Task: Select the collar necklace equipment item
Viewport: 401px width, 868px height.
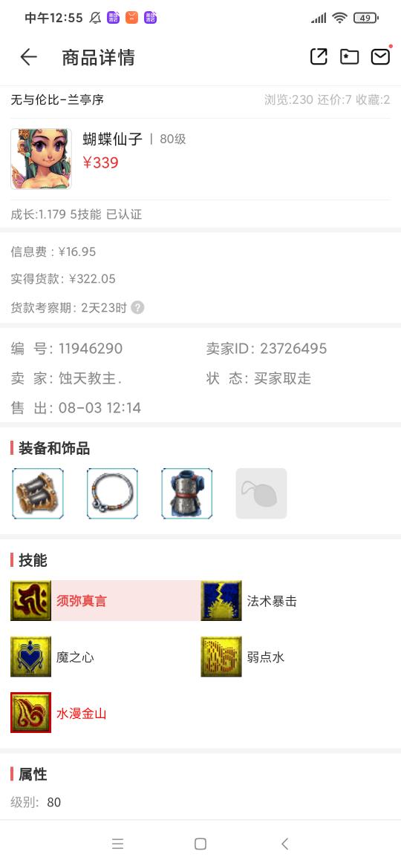Action: [112, 494]
